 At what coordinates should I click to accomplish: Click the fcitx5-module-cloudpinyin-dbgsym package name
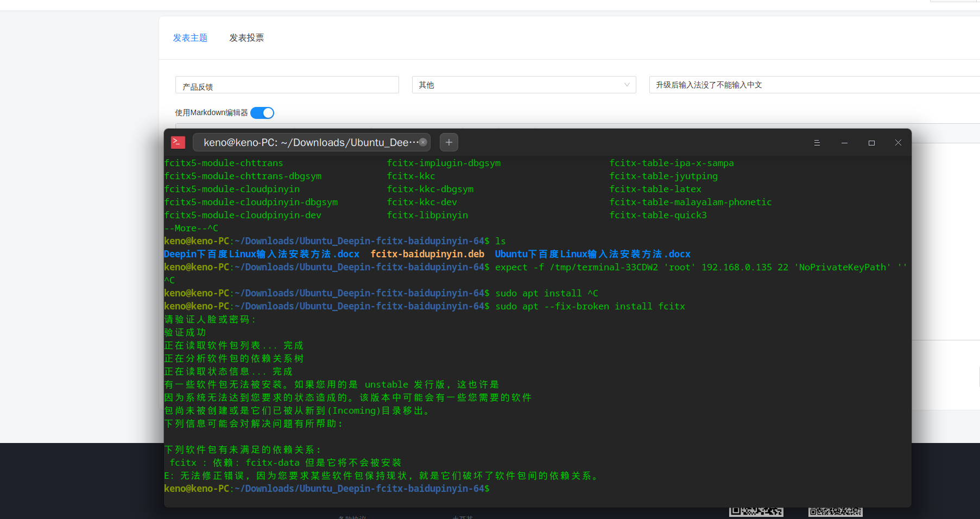[251, 202]
